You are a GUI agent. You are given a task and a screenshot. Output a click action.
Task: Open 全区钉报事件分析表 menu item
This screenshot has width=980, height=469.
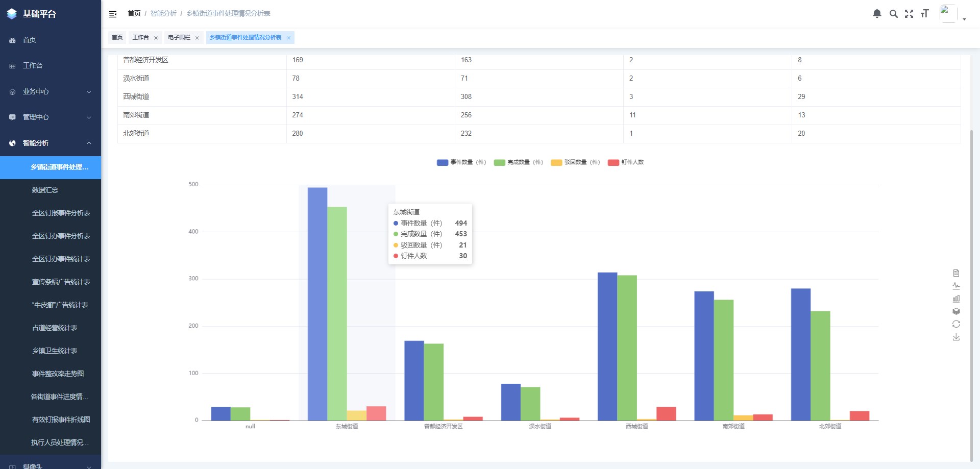coord(51,213)
